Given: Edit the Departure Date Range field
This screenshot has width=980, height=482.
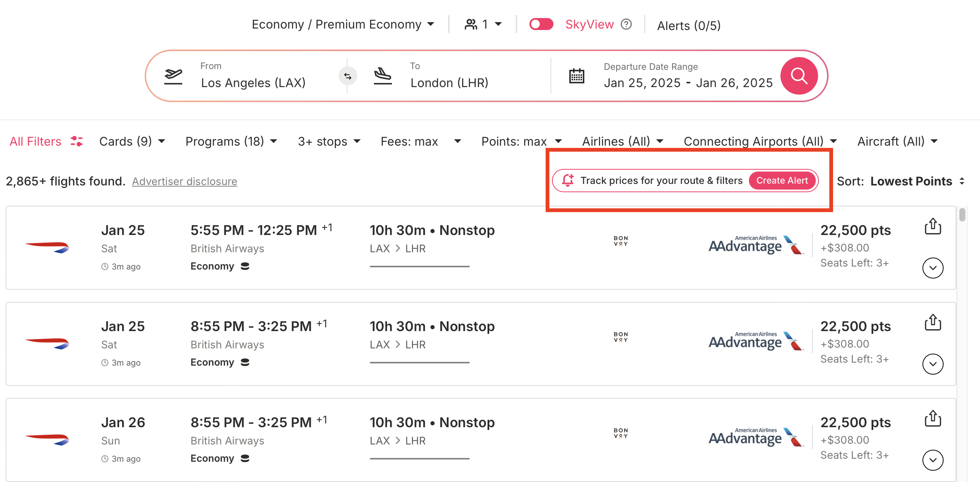Looking at the screenshot, I should 688,76.
